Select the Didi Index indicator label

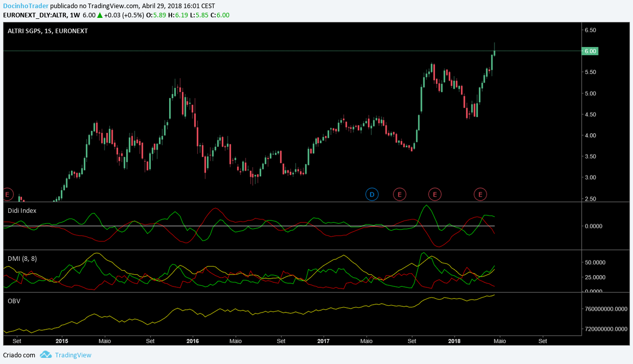tap(22, 210)
